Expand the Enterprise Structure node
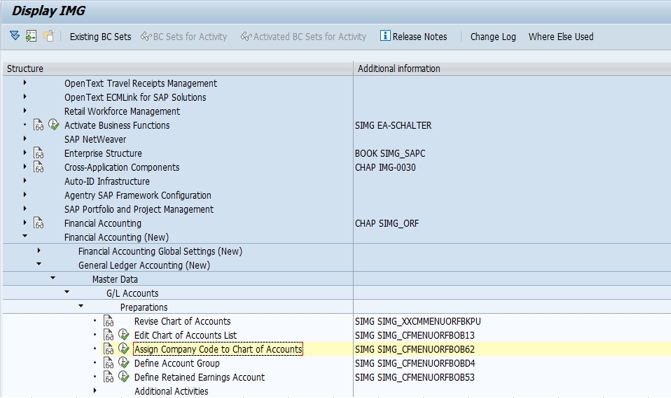Viewport: 671px width, 398px height. pos(25,153)
